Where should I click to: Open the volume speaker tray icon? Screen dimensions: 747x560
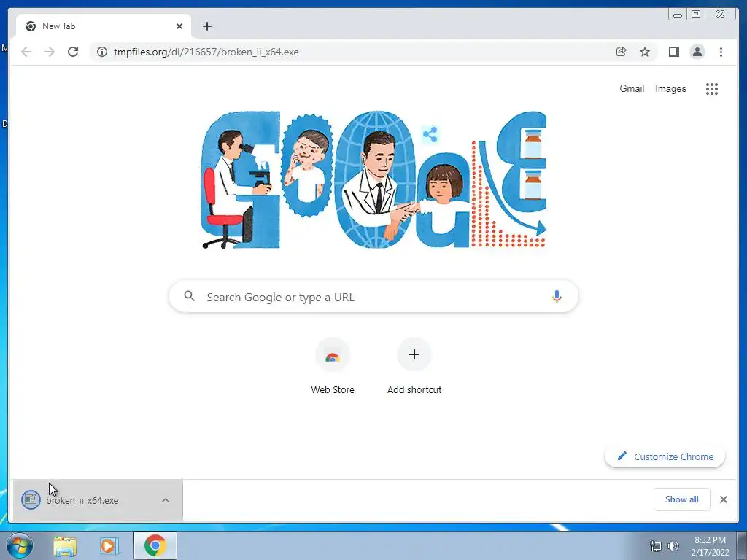[x=673, y=546]
